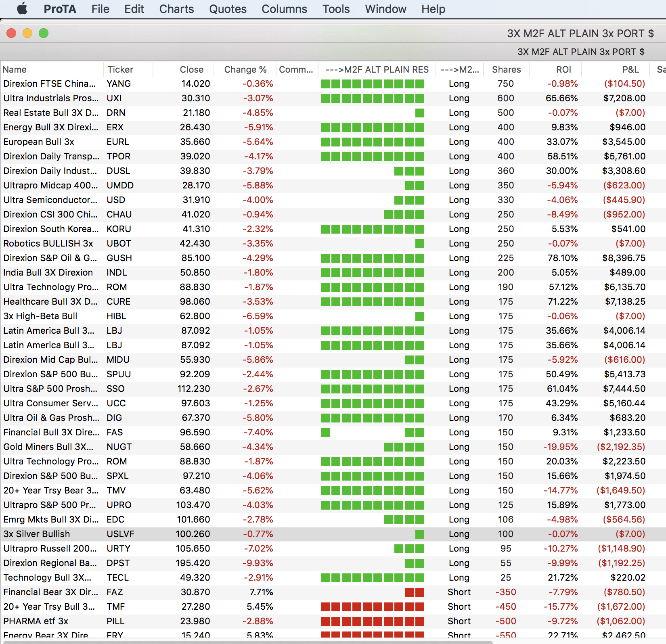Open the Columns menu
Image resolution: width=666 pixels, height=644 pixels.
point(284,9)
